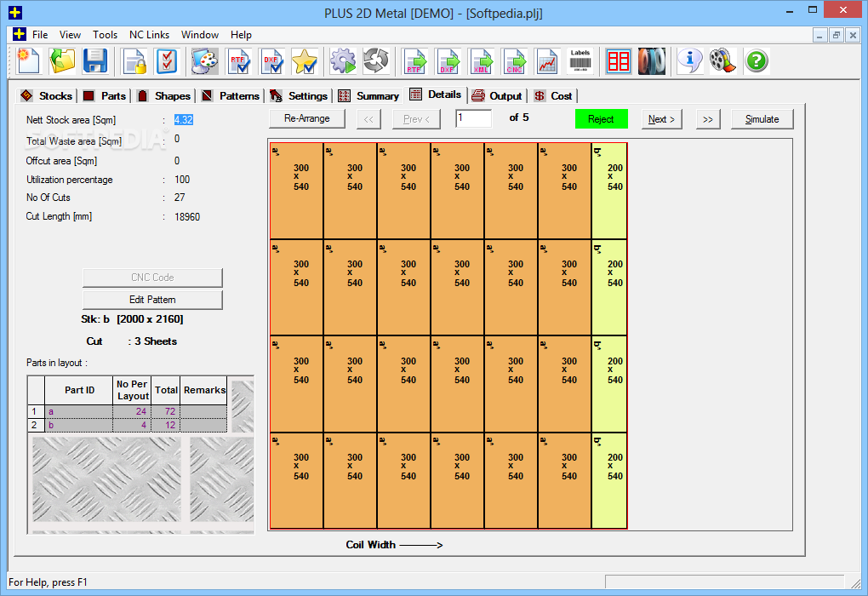Click the layout number input field
The height and width of the screenshot is (596, 868).
pyautogui.click(x=473, y=118)
